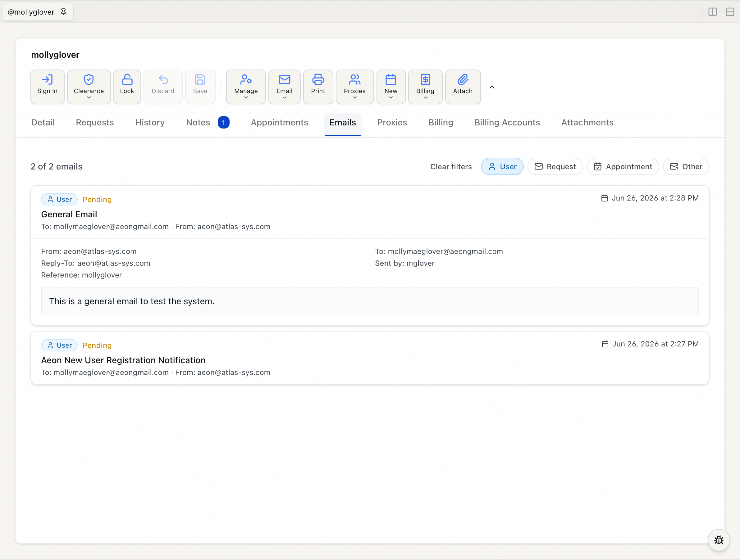Viewport: 740px width, 560px height.
Task: Lock the mollyglover user record
Action: tap(127, 87)
